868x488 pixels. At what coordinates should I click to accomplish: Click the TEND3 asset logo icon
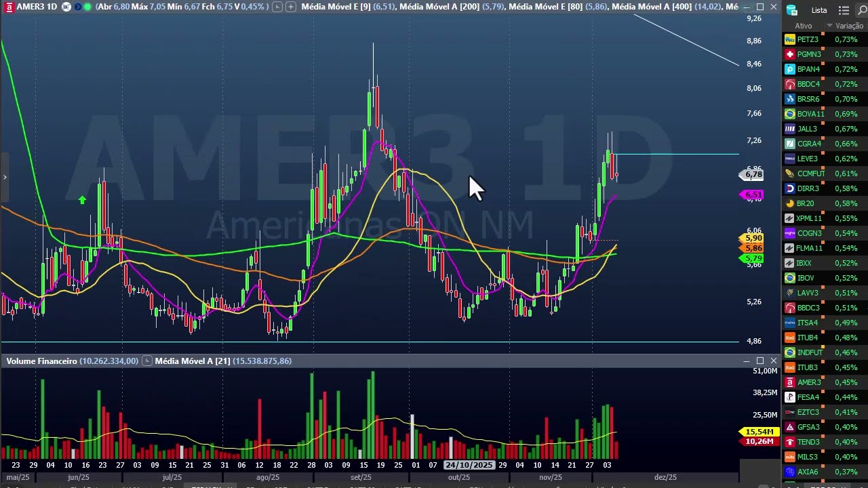coord(789,442)
